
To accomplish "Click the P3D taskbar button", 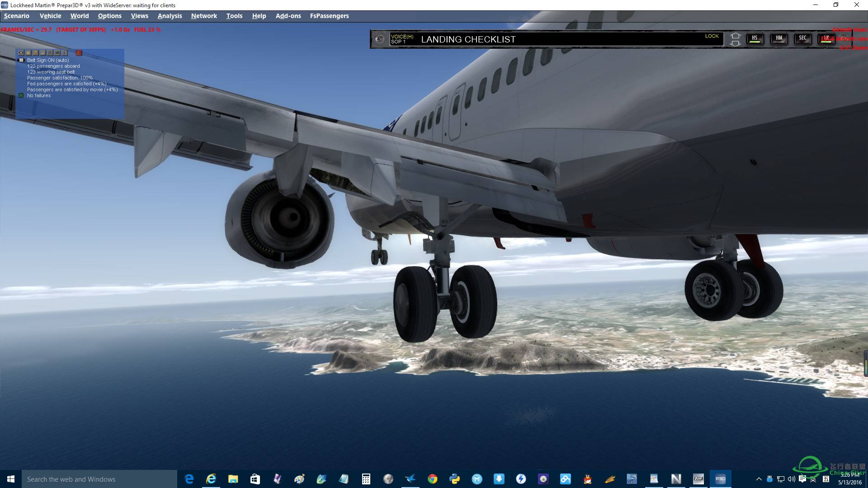I will [721, 479].
